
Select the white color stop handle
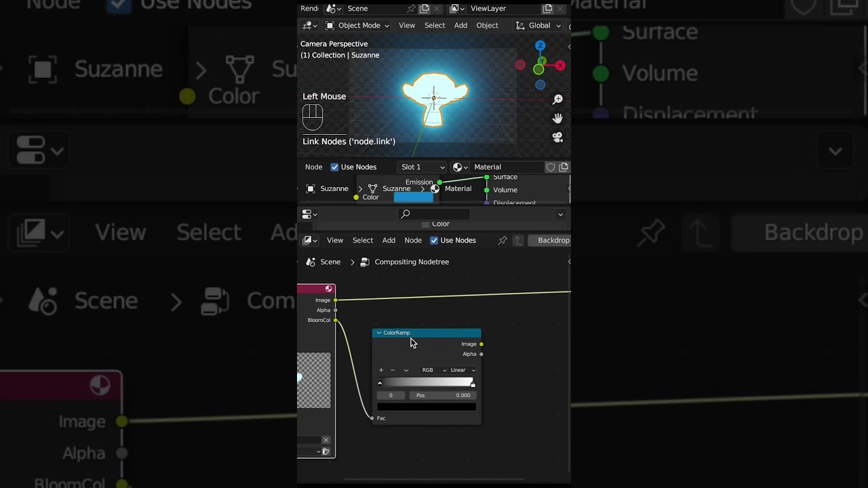pyautogui.click(x=473, y=384)
